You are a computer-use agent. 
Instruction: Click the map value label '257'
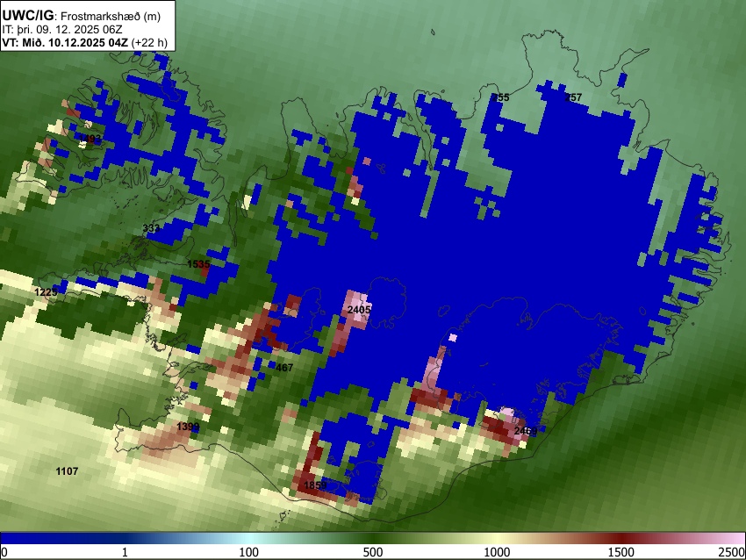[x=573, y=97]
